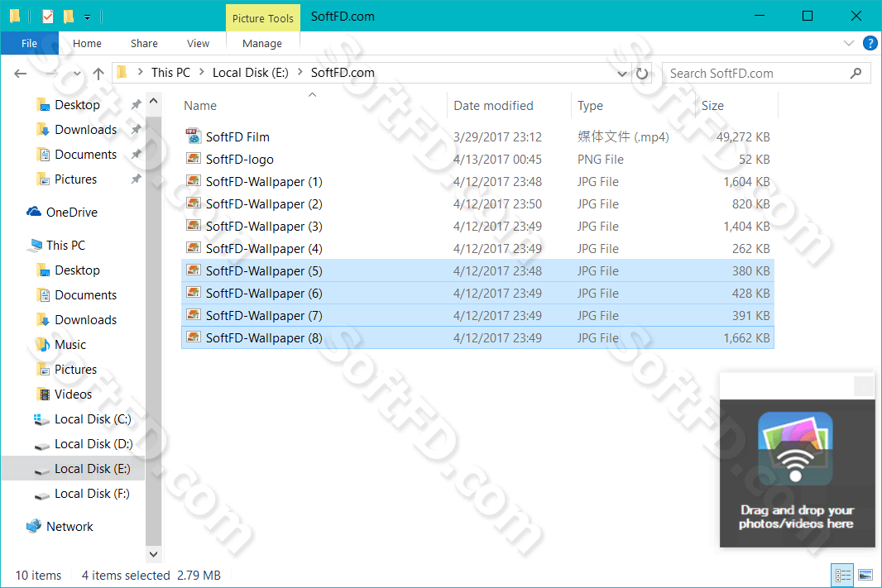Expand the ribbon with the chevron
Image resolution: width=882 pixels, height=588 pixels.
tap(849, 43)
